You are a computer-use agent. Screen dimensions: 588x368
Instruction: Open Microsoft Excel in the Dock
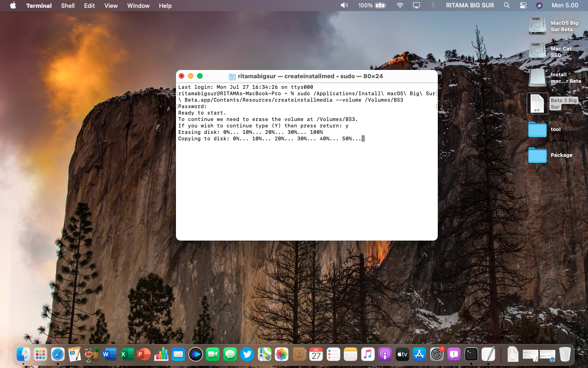(x=127, y=354)
